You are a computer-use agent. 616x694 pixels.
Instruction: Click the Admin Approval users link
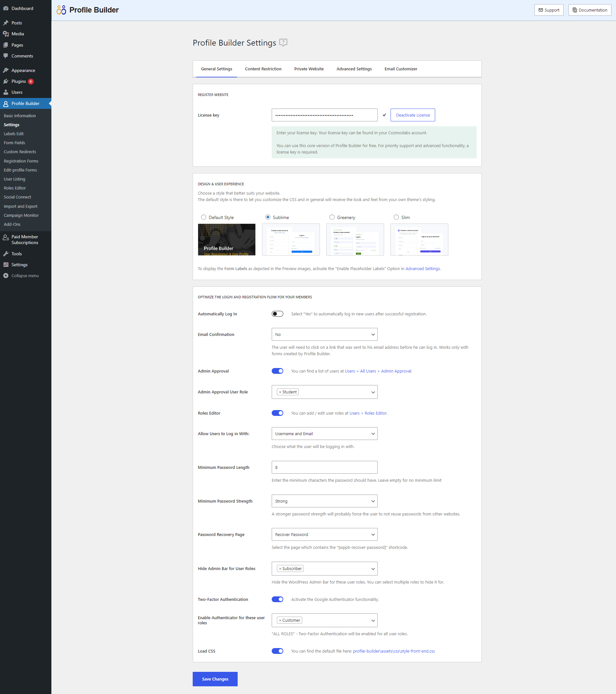378,371
